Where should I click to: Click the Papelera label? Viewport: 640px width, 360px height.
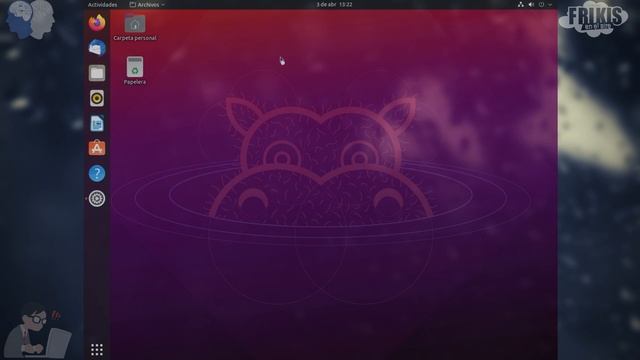pos(135,82)
